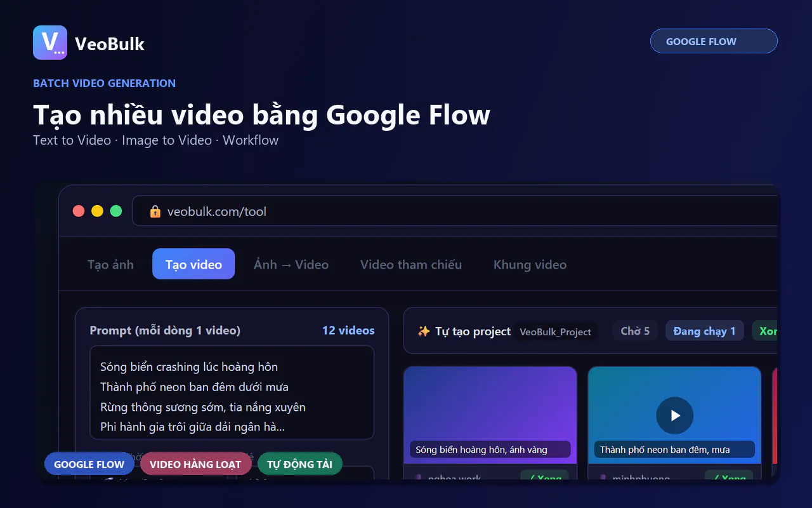
Task: Select the Chờ 5 status filter
Action: click(x=635, y=331)
